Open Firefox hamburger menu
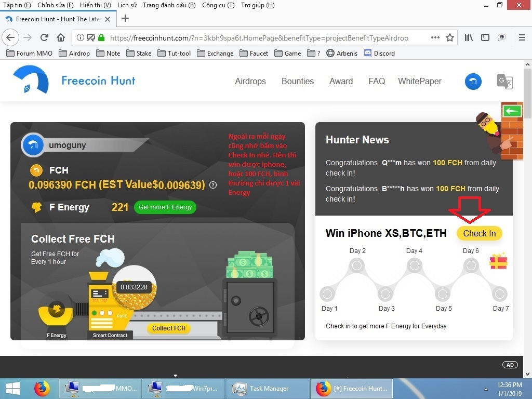Image resolution: width=532 pixels, height=399 pixels. 522,37
